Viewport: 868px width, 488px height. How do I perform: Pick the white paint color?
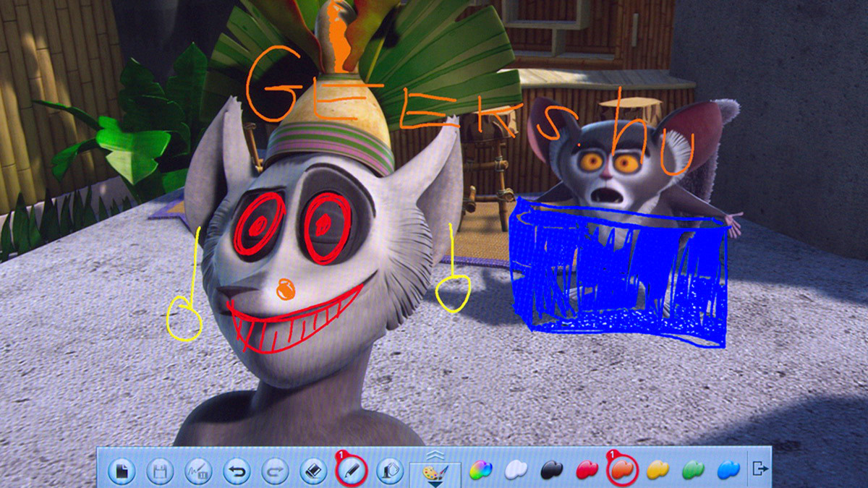[x=516, y=471]
